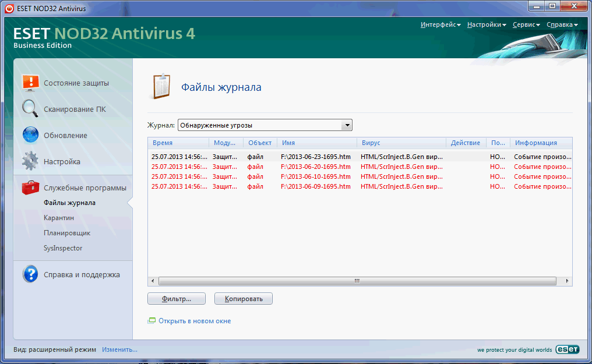Click the timestamp in the 2013-06-10 row
592x364 pixels.
[x=179, y=176]
